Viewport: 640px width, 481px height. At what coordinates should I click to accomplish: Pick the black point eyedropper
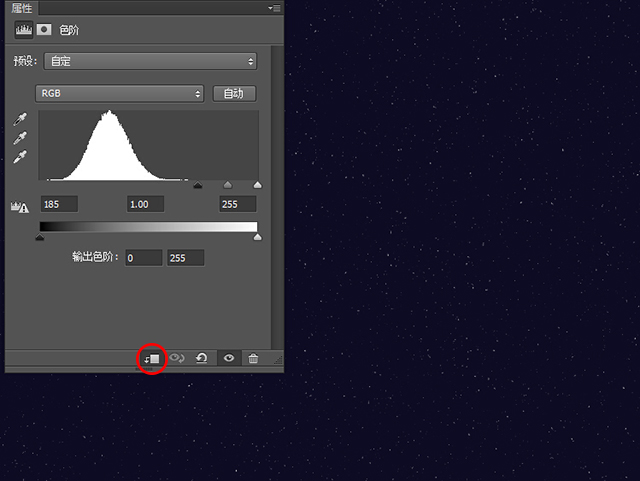click(20, 119)
